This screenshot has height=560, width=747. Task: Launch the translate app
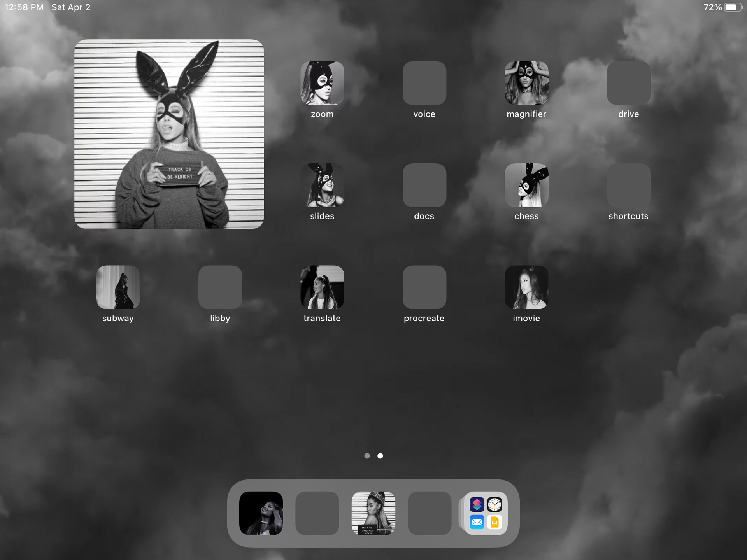click(322, 287)
